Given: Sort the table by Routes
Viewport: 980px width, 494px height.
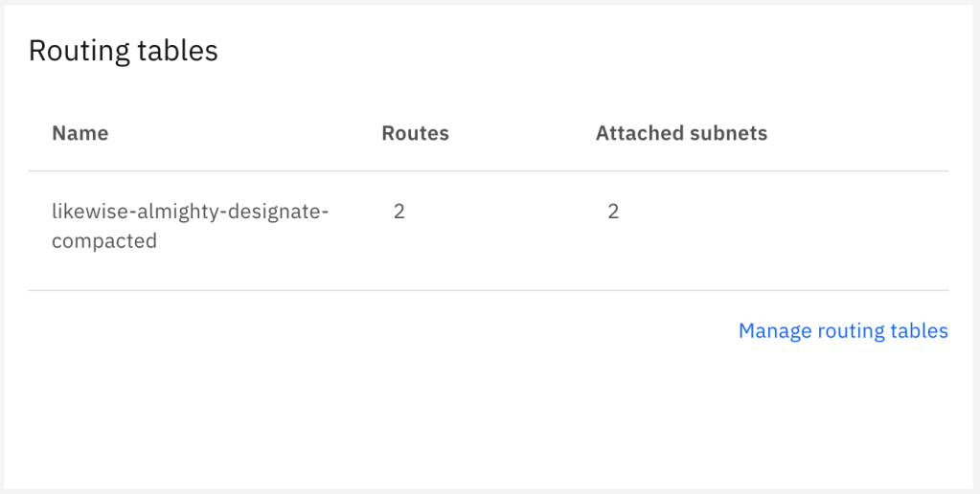Looking at the screenshot, I should click(415, 134).
